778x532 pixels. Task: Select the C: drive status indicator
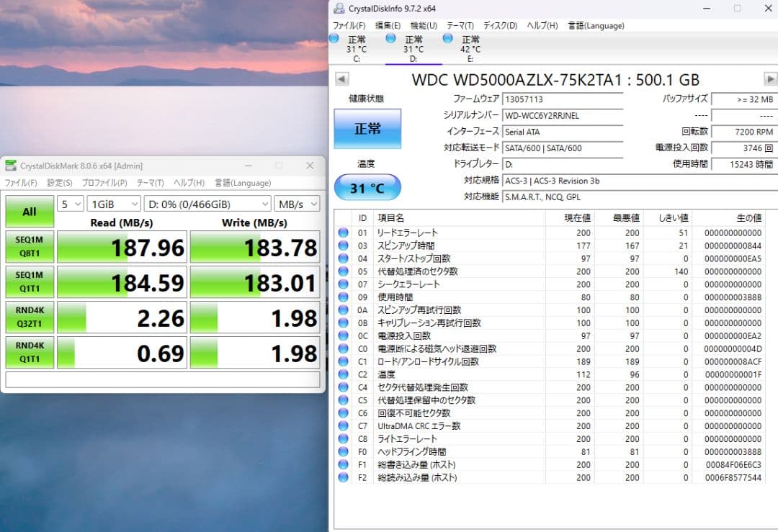356,45
